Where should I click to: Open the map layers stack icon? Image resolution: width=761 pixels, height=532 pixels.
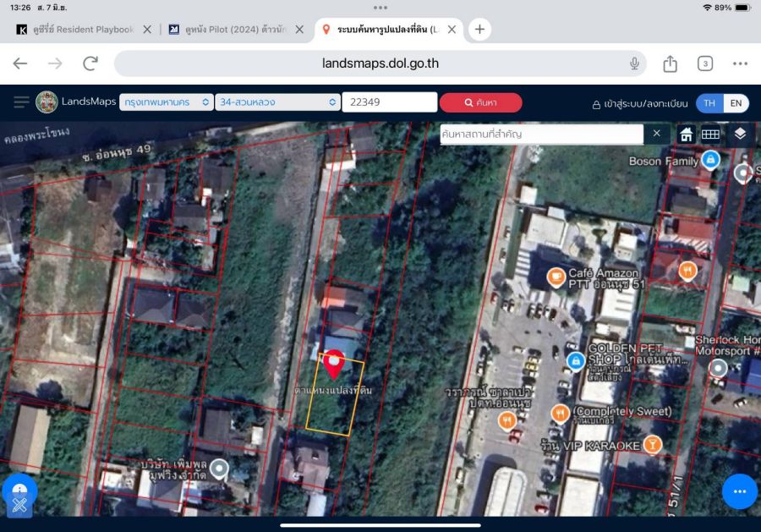pyautogui.click(x=740, y=134)
